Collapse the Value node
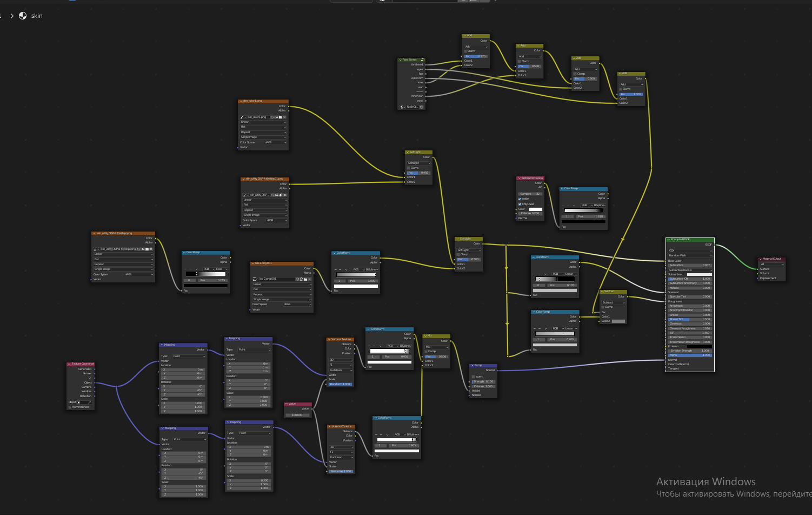Screen dimensions: 812x515 287,404
